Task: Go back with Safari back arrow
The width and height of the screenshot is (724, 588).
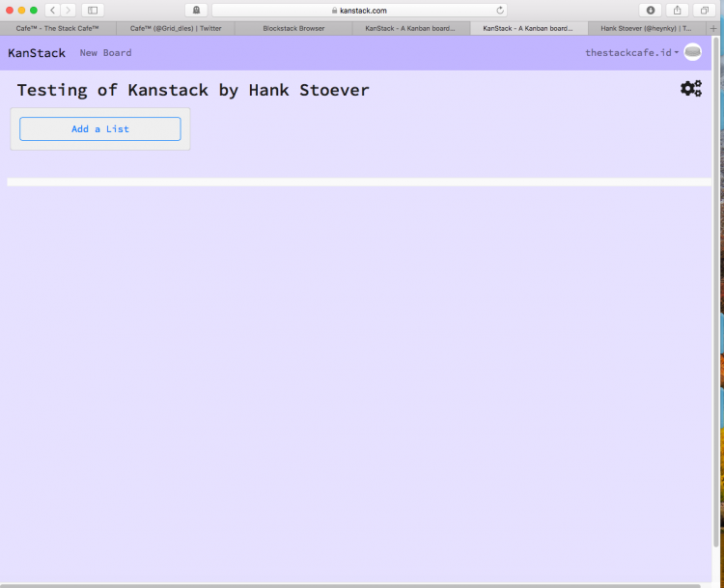Action: pyautogui.click(x=53, y=11)
